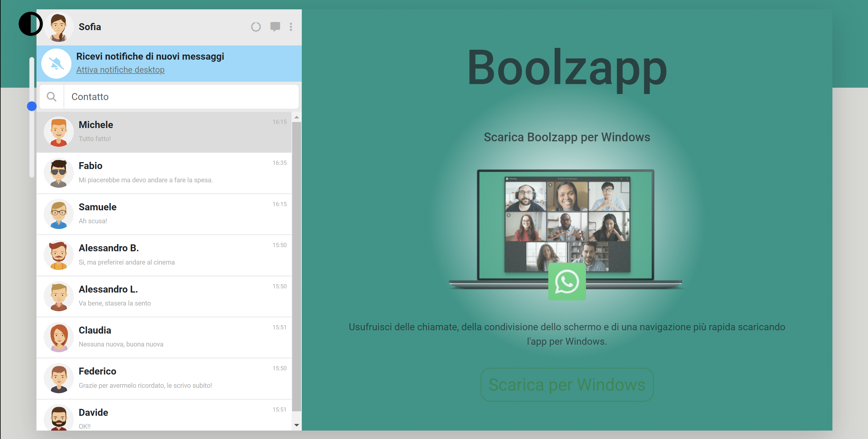Start a new chat via message icon
The width and height of the screenshot is (868, 439).
tap(275, 27)
